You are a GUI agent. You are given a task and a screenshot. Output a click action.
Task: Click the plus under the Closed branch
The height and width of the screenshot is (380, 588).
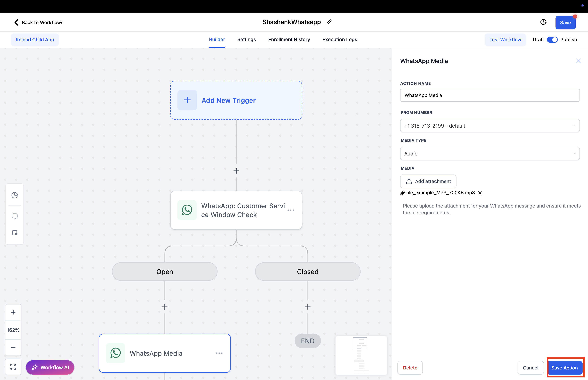[x=307, y=307]
